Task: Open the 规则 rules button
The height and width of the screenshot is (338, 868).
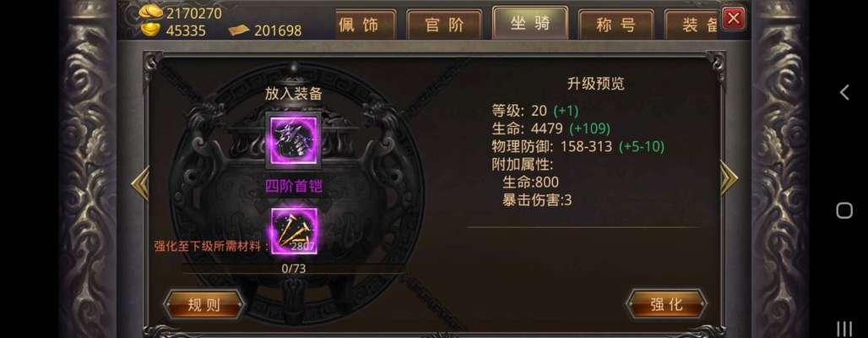Action: [x=203, y=304]
